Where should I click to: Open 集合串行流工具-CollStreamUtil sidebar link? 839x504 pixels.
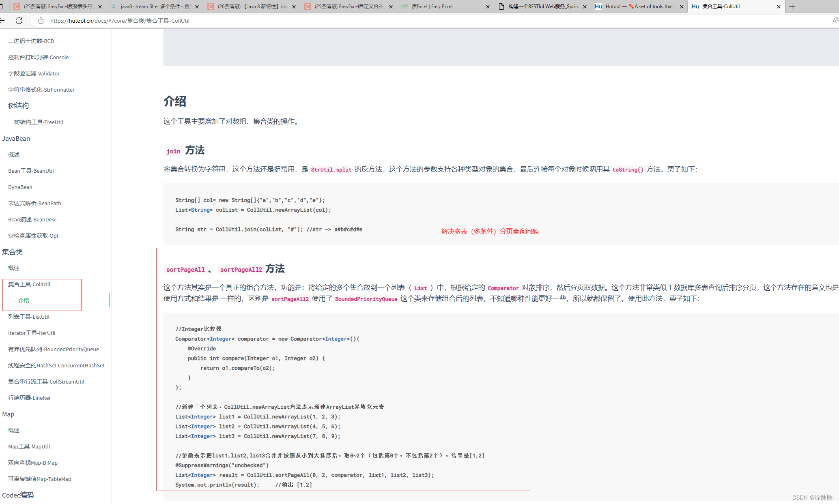pyautogui.click(x=46, y=382)
